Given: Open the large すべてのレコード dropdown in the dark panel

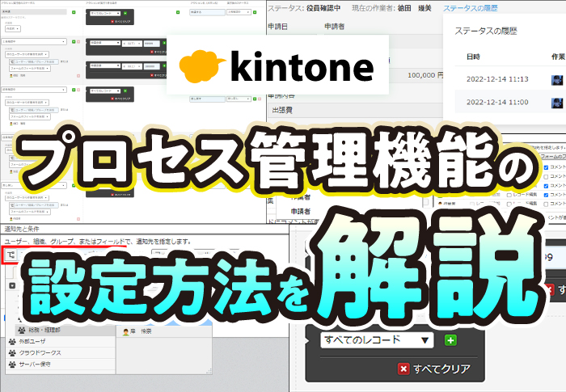Looking at the screenshot, I should (x=377, y=340).
